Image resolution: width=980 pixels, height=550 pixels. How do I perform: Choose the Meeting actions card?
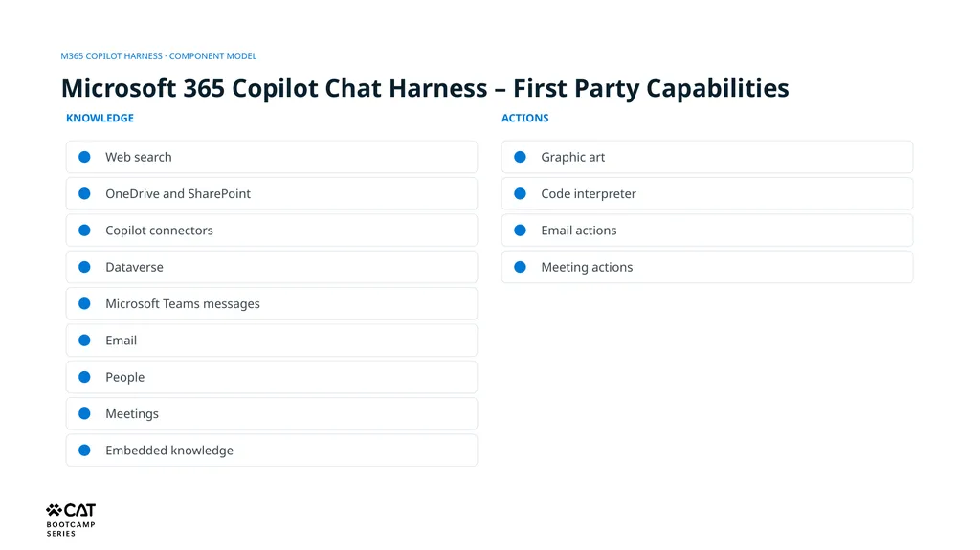coord(707,267)
